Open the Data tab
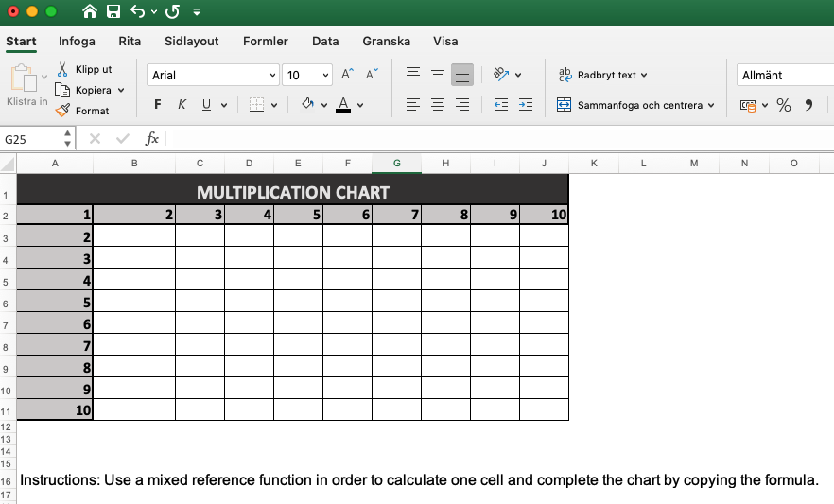This screenshot has height=504, width=834. tap(325, 41)
